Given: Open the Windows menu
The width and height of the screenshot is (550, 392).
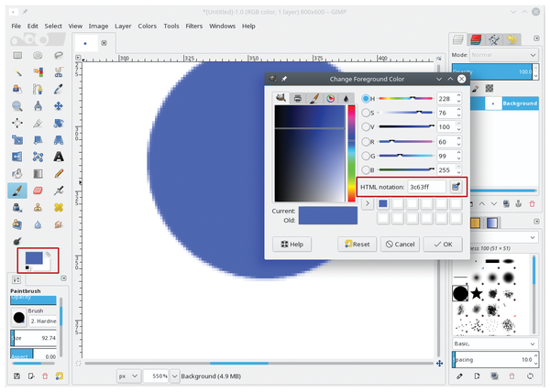Looking at the screenshot, I should pyautogui.click(x=223, y=26).
